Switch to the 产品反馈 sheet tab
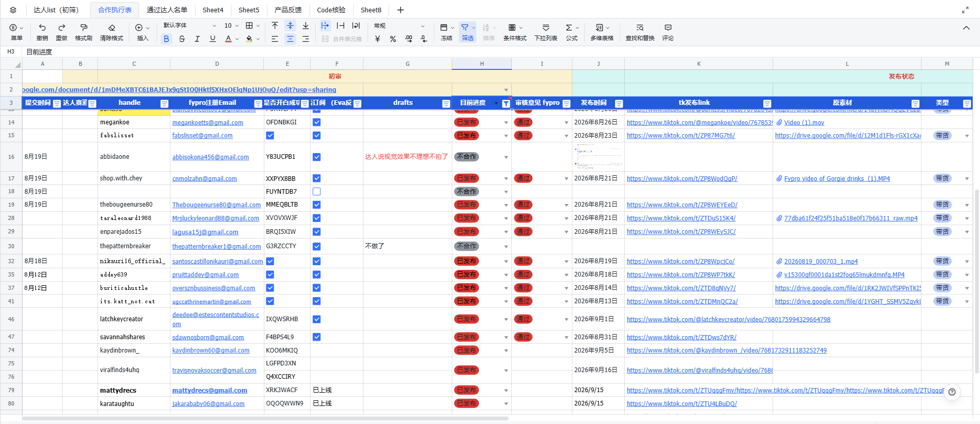 (288, 10)
